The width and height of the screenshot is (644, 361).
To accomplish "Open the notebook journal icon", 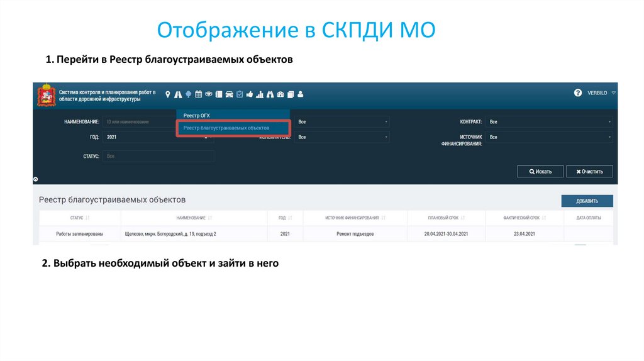I will pyautogui.click(x=219, y=94).
